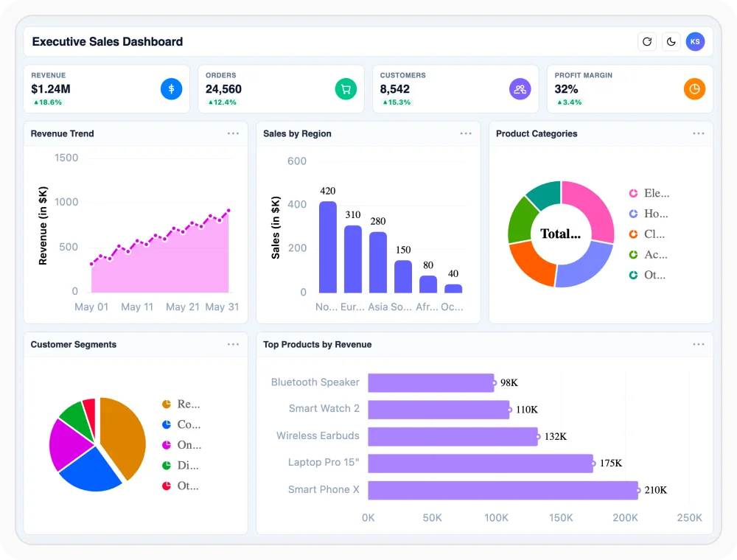Screen dimensions: 737x560
Task: Open Sales by Region ellipsis menu
Action: (x=466, y=133)
